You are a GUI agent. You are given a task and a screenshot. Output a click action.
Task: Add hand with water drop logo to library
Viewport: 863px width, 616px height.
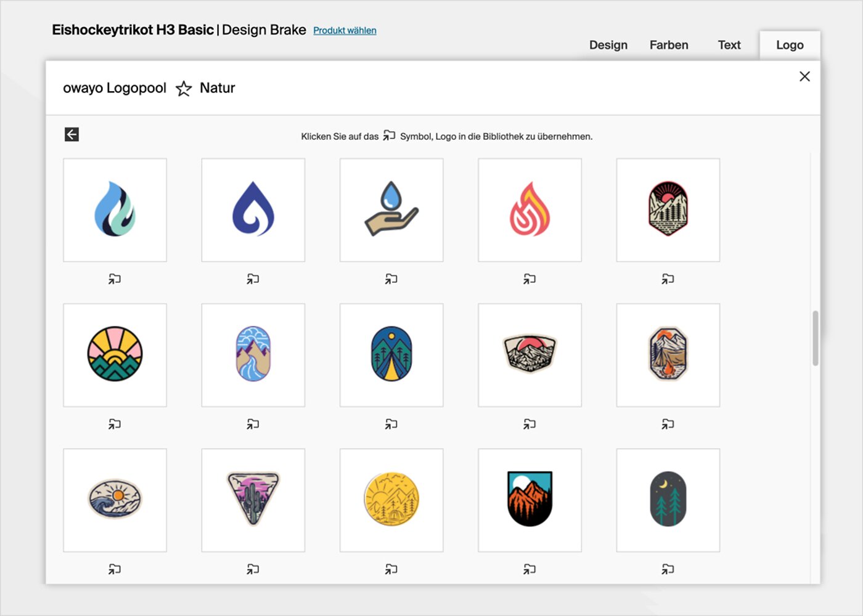[391, 279]
